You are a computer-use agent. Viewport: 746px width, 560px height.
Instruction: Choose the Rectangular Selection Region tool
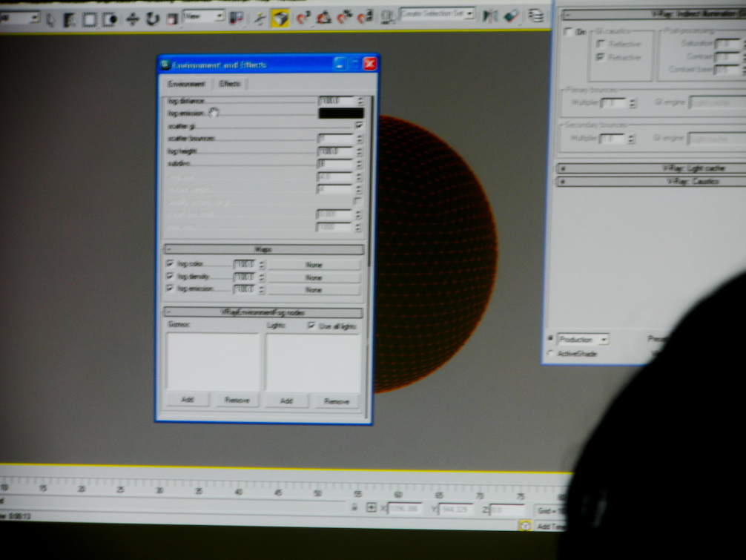[x=90, y=19]
